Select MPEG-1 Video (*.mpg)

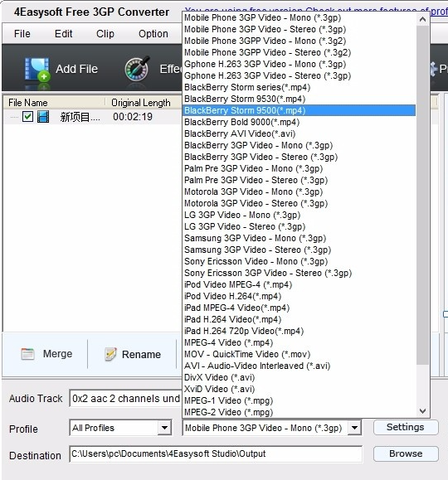tap(299, 401)
